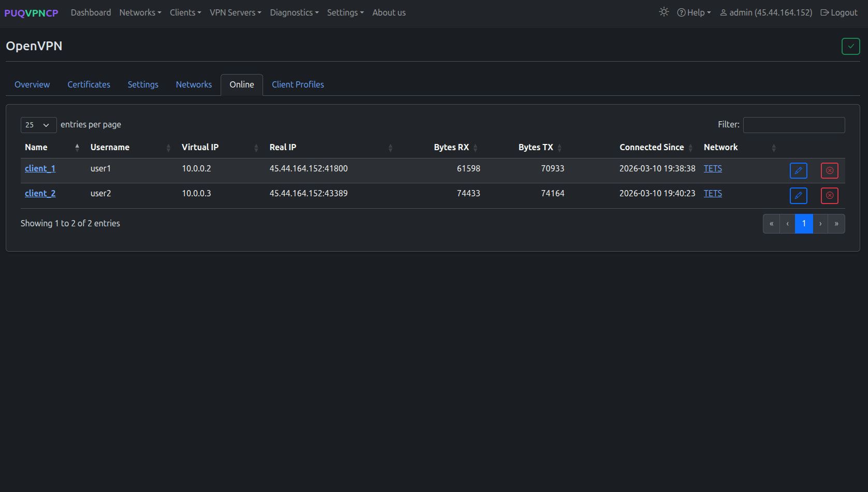Switch to the Certificates tab

[x=89, y=84]
